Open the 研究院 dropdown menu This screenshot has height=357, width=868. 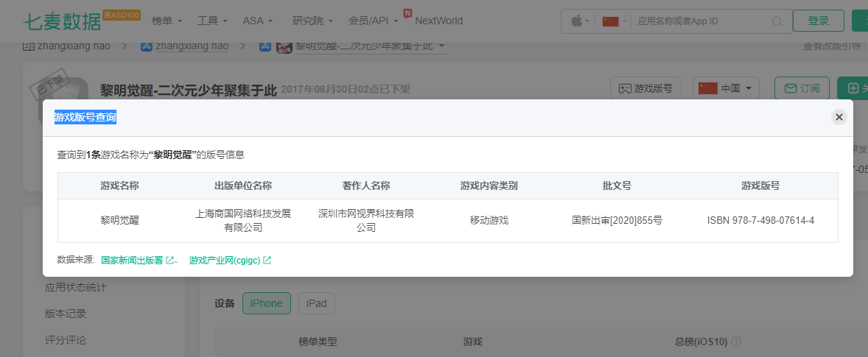point(312,21)
